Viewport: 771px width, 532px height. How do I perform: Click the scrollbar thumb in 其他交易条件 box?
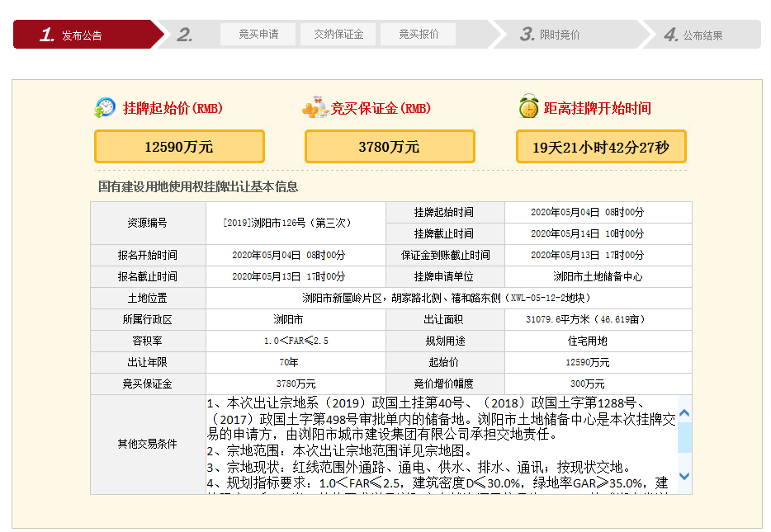[684, 436]
